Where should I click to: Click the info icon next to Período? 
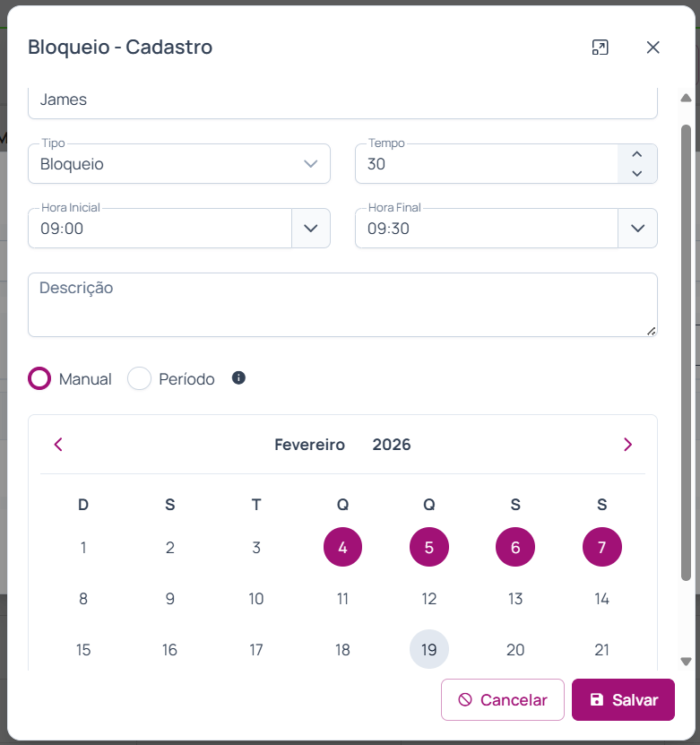coord(238,378)
